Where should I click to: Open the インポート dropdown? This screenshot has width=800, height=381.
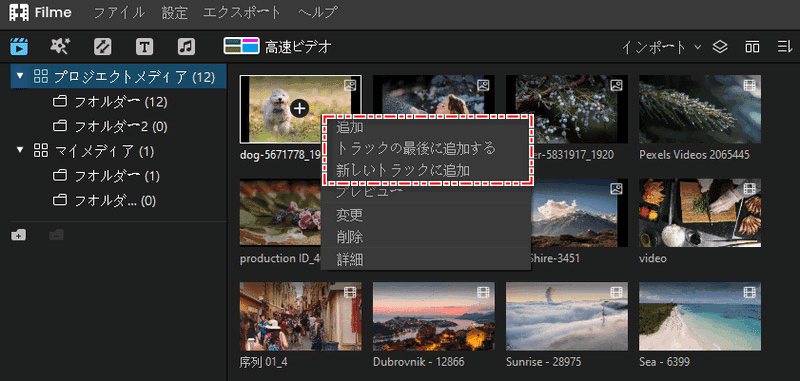click(661, 47)
